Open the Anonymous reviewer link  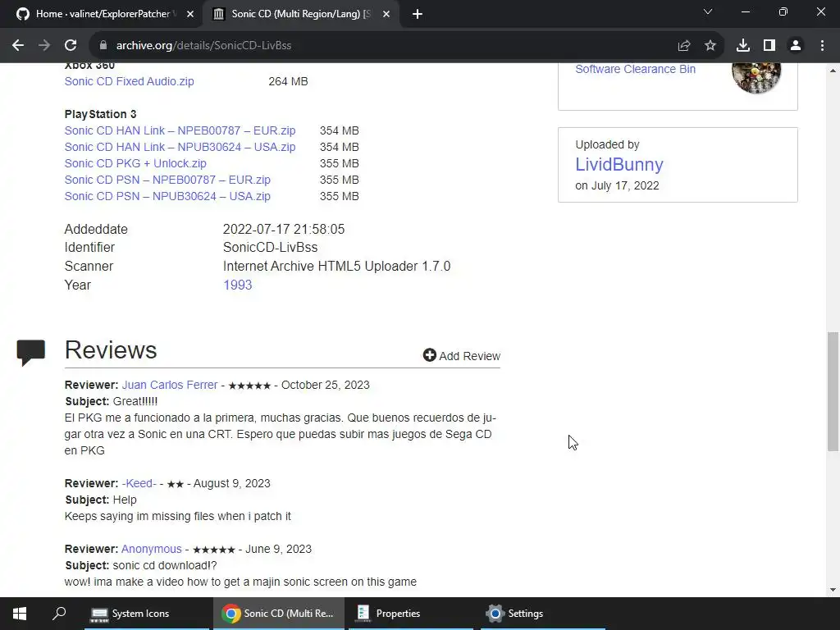pos(152,549)
